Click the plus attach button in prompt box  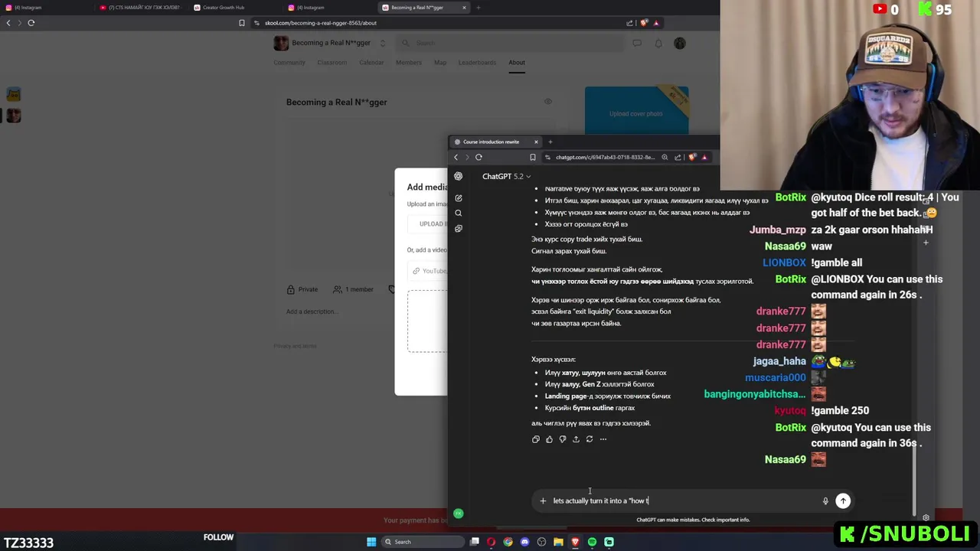(543, 501)
